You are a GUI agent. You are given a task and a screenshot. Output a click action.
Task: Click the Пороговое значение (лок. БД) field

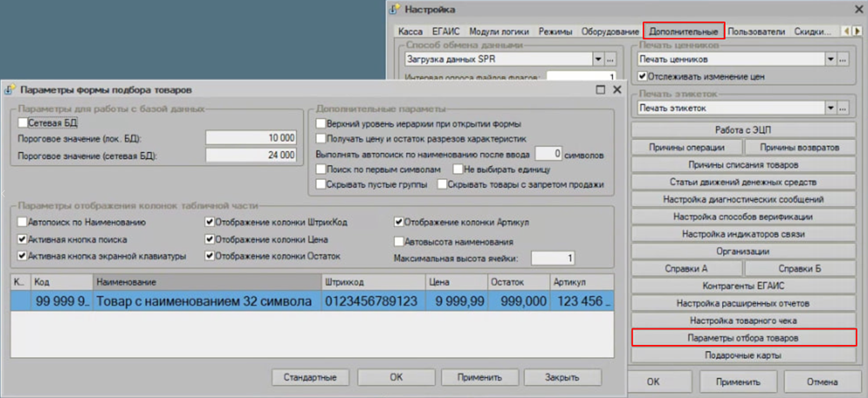(x=253, y=138)
